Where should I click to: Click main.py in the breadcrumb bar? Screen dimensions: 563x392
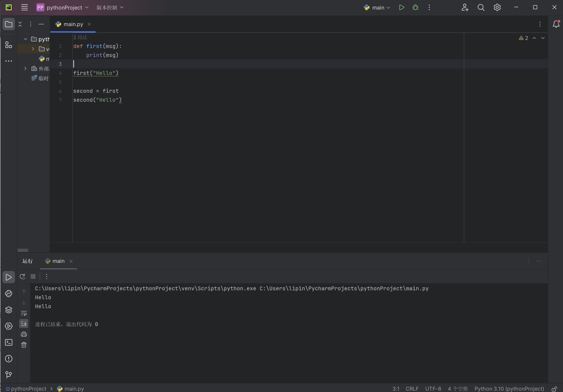click(x=71, y=389)
